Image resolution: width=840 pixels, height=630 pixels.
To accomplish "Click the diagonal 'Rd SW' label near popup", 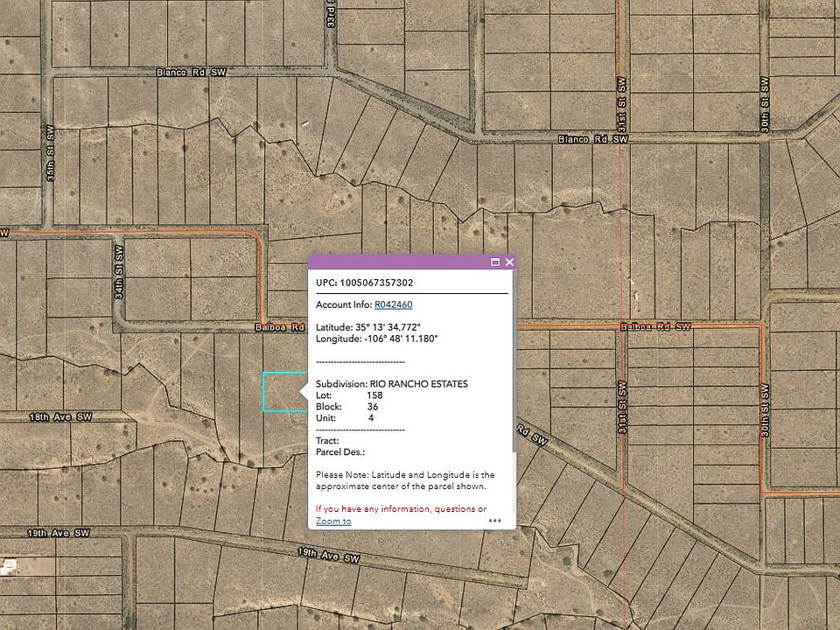I will click(x=532, y=435).
